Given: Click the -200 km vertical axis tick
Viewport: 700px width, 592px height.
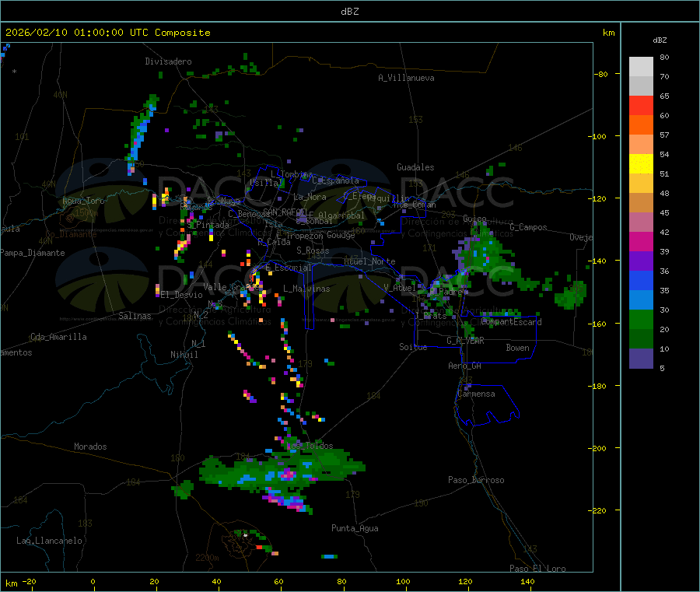Looking at the screenshot, I should [597, 448].
